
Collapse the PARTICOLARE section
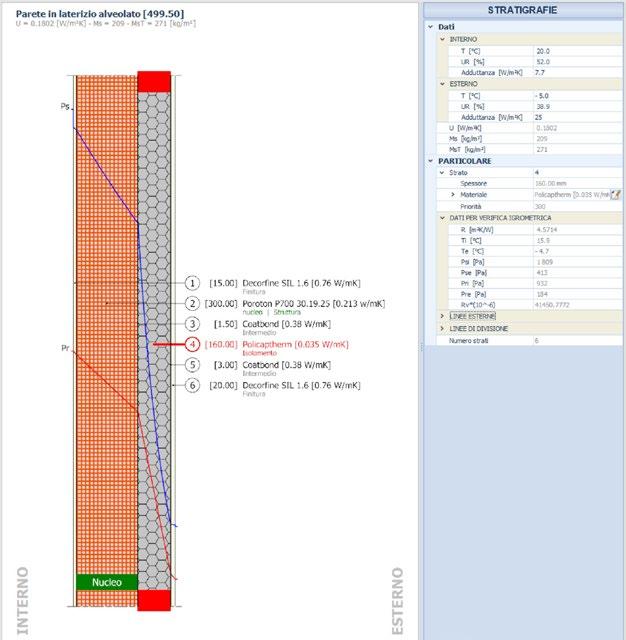tap(430, 161)
